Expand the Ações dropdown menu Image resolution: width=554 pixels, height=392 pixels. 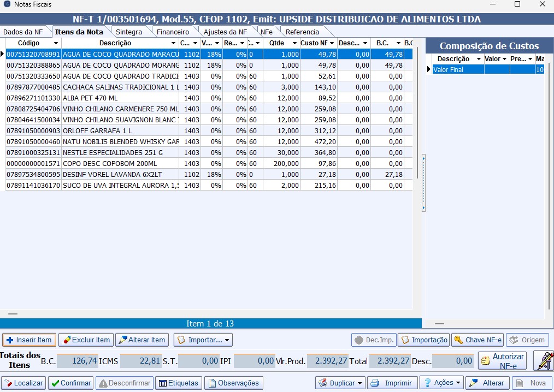pyautogui.click(x=441, y=383)
